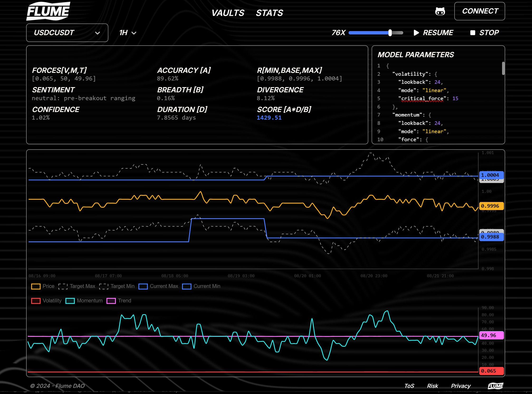Toggle the Momentum legend entry
Image resolution: width=532 pixels, height=394 pixels.
coord(84,301)
